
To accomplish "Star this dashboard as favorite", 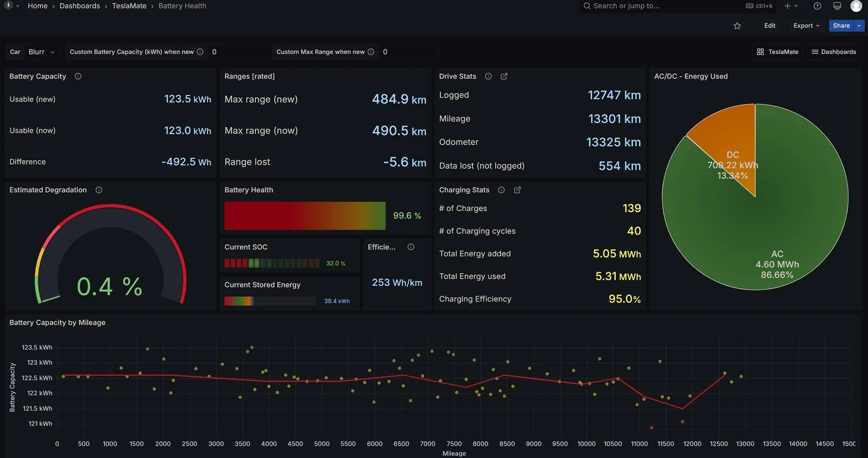I will [737, 26].
